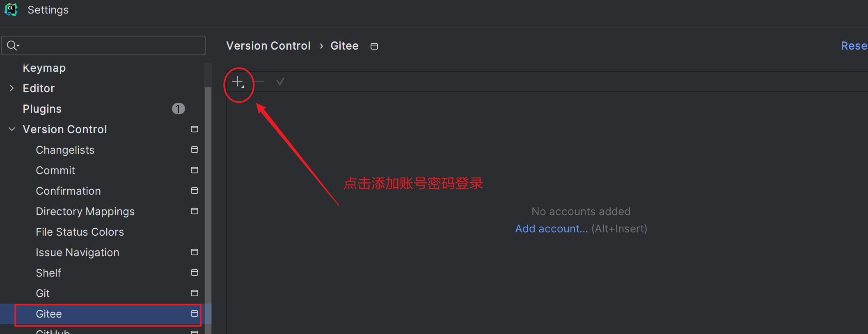Click the Add account... link

pyautogui.click(x=552, y=229)
